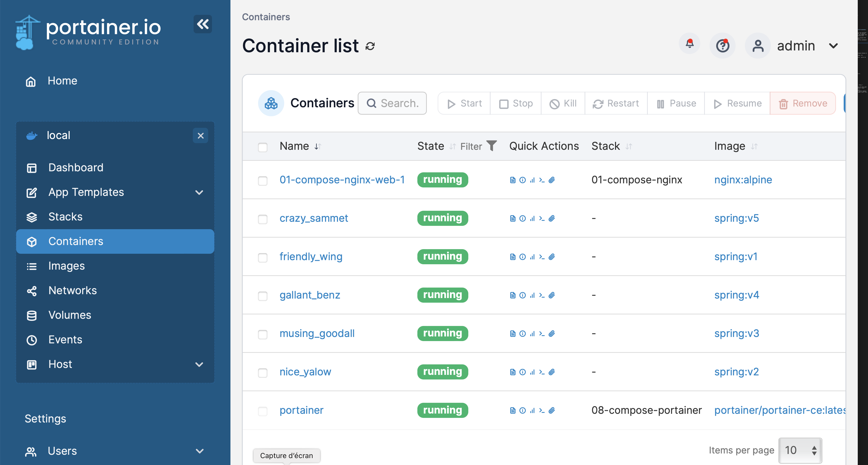The height and width of the screenshot is (465, 868).
Task: Go to Stacks in the sidebar
Action: point(65,217)
